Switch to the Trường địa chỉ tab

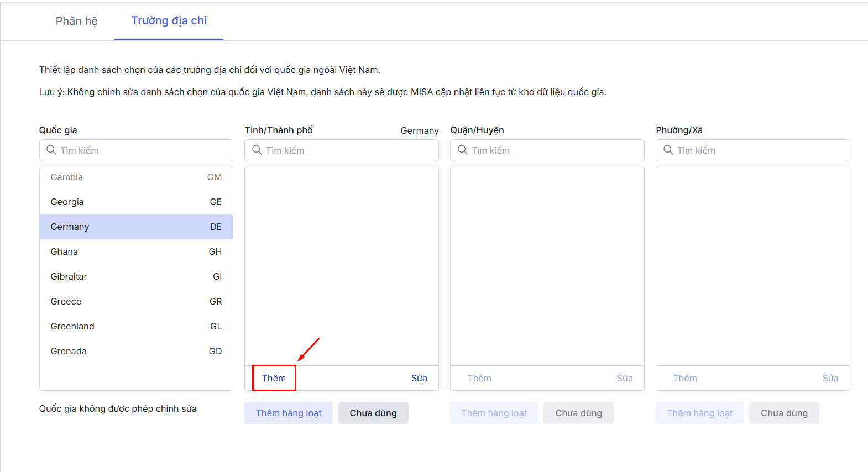[x=169, y=21]
